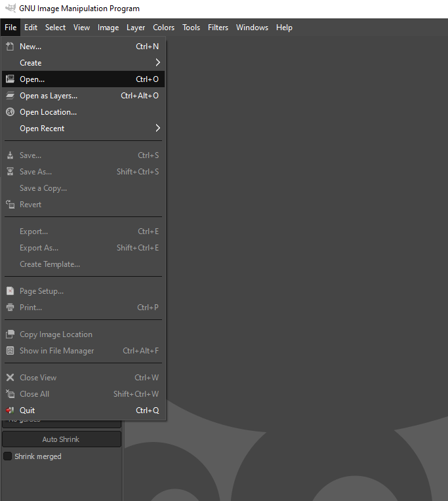The height and width of the screenshot is (501, 448).
Task: Click the Ctrl+N shortcut label
Action: point(147,47)
